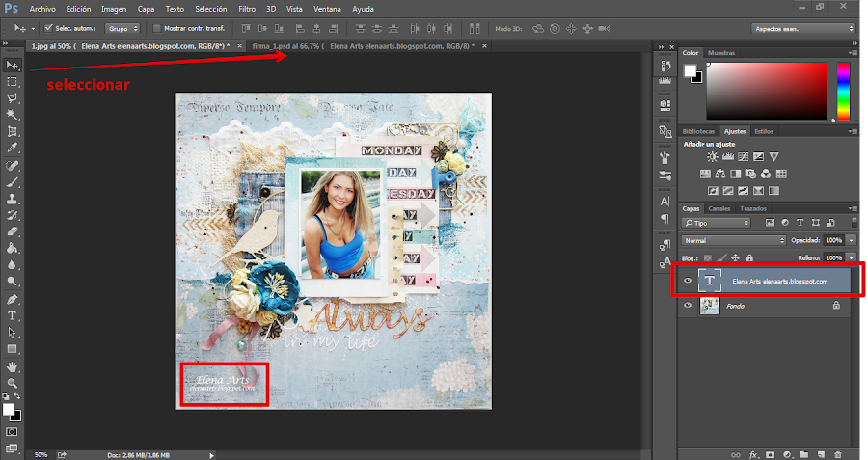Screen dimensions: 868x460
Task: Add a Curves adjustment
Action: [743, 156]
